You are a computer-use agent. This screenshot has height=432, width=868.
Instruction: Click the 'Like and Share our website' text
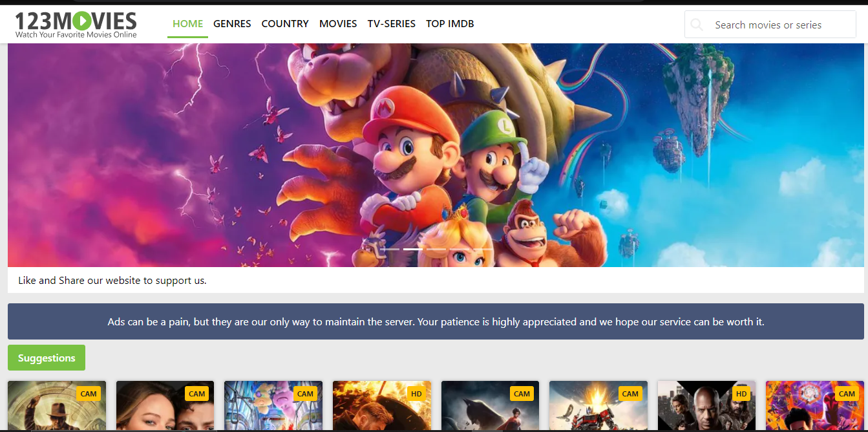tap(112, 281)
